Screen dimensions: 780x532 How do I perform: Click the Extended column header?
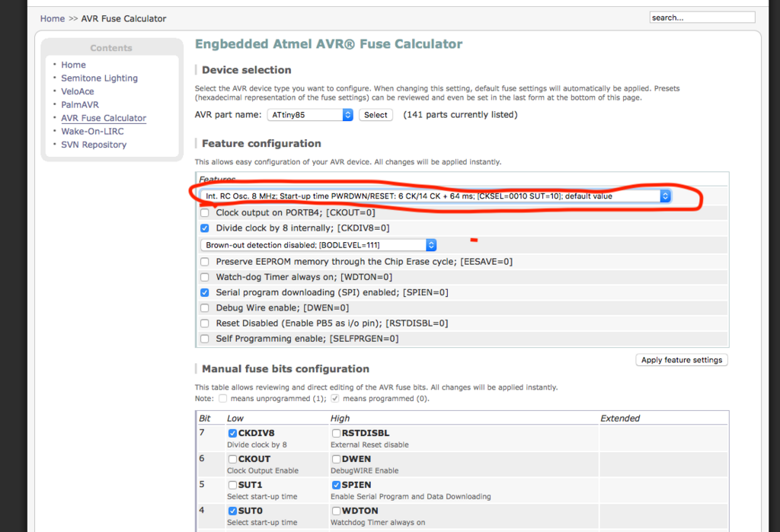[x=620, y=418]
